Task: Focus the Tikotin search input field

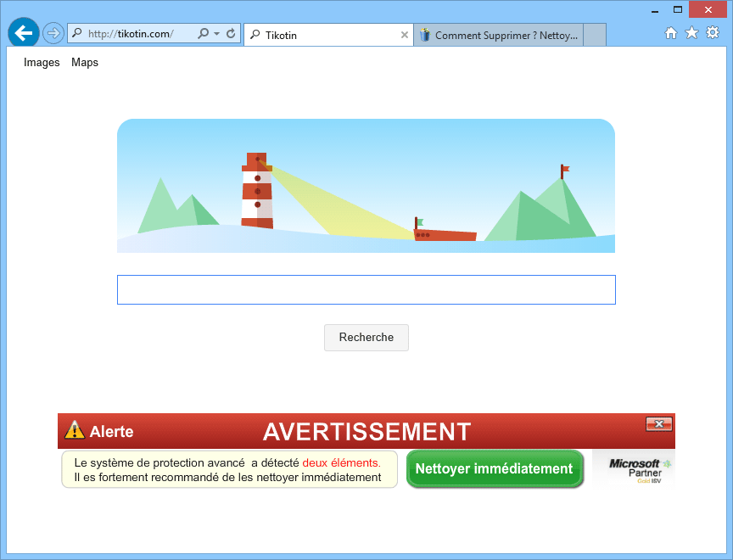Action: coord(366,290)
